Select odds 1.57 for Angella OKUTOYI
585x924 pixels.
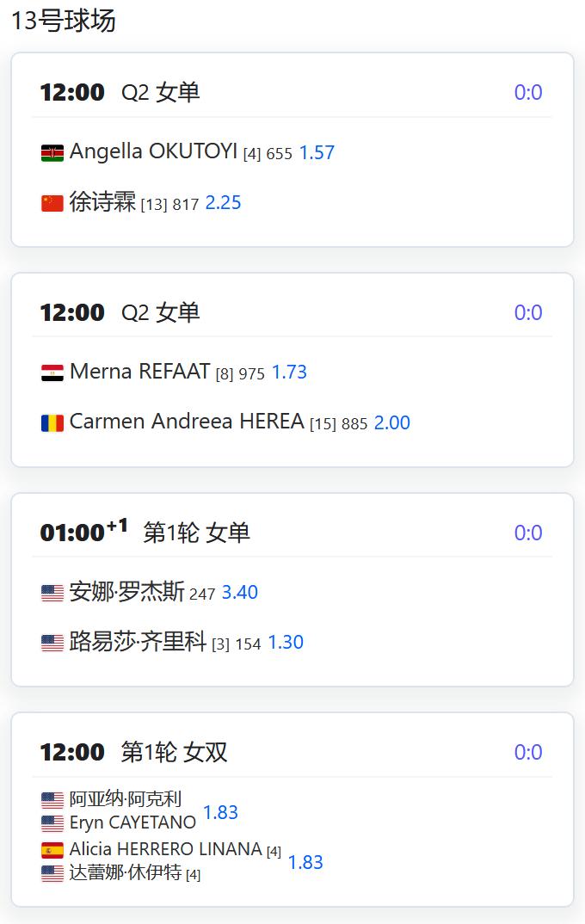click(317, 152)
